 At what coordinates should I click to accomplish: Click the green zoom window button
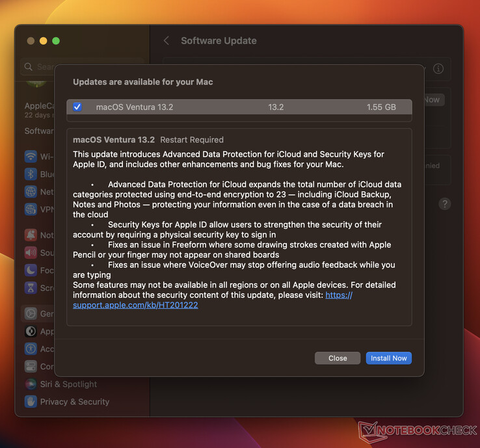pyautogui.click(x=56, y=41)
